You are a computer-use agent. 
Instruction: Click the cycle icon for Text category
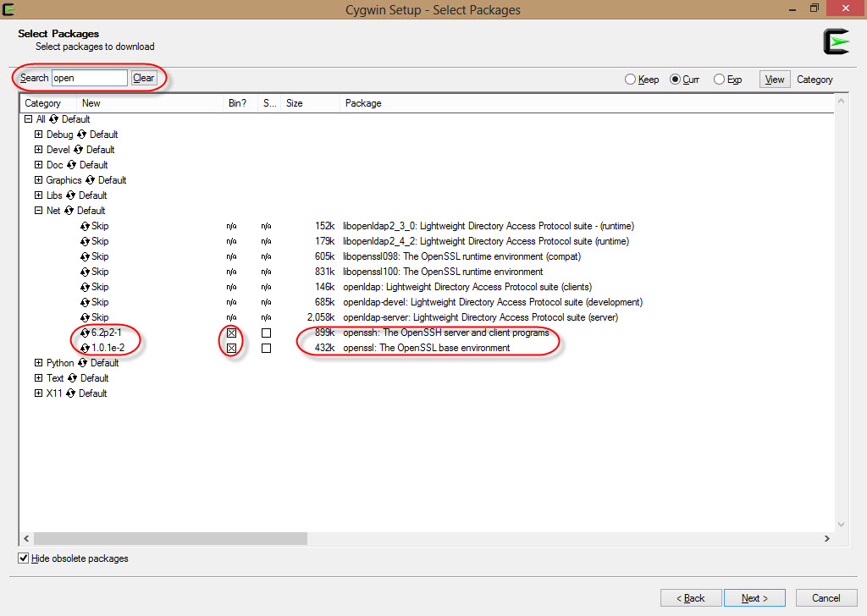[72, 378]
